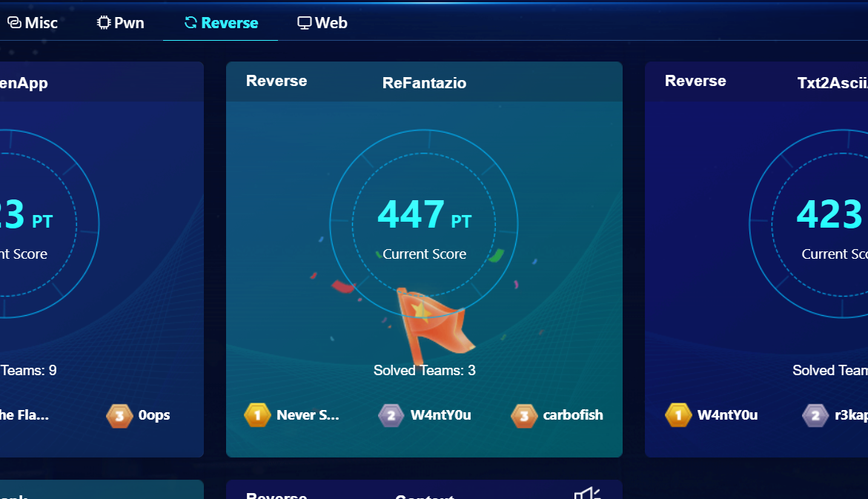Click team carbofish on ReFantazio card

pyautogui.click(x=573, y=414)
